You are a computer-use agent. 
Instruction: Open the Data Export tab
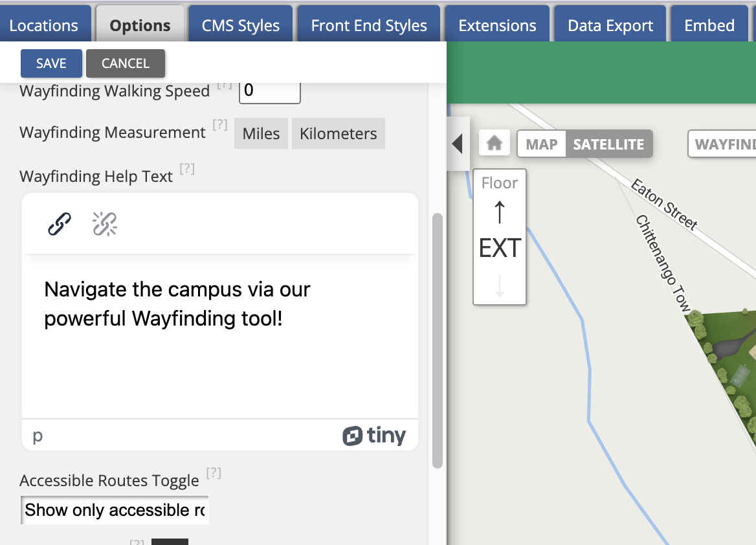610,26
